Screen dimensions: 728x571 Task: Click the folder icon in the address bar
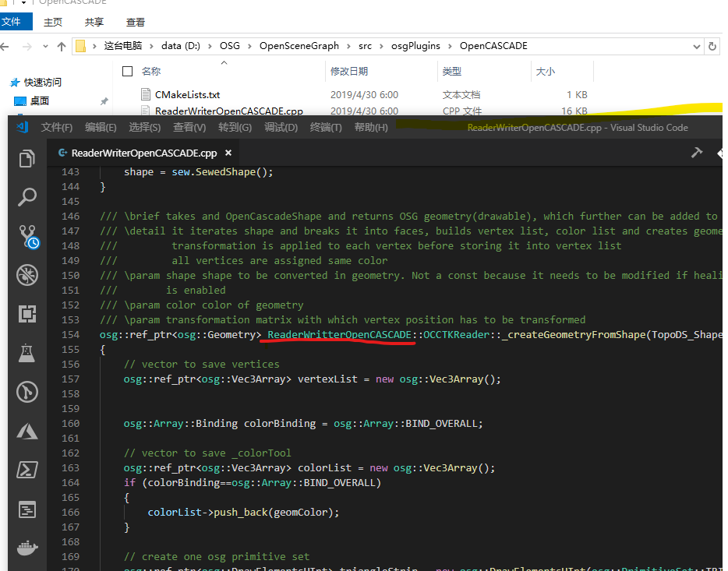[80, 46]
